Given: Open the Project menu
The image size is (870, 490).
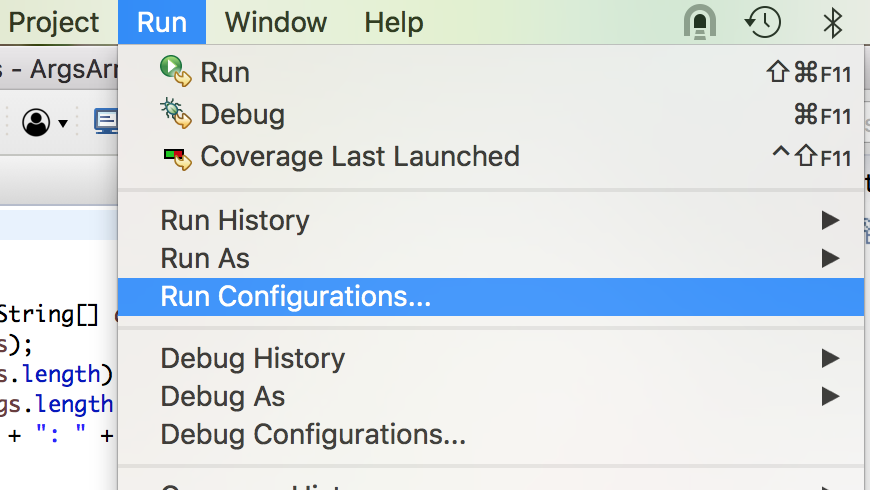Looking at the screenshot, I should tap(54, 22).
